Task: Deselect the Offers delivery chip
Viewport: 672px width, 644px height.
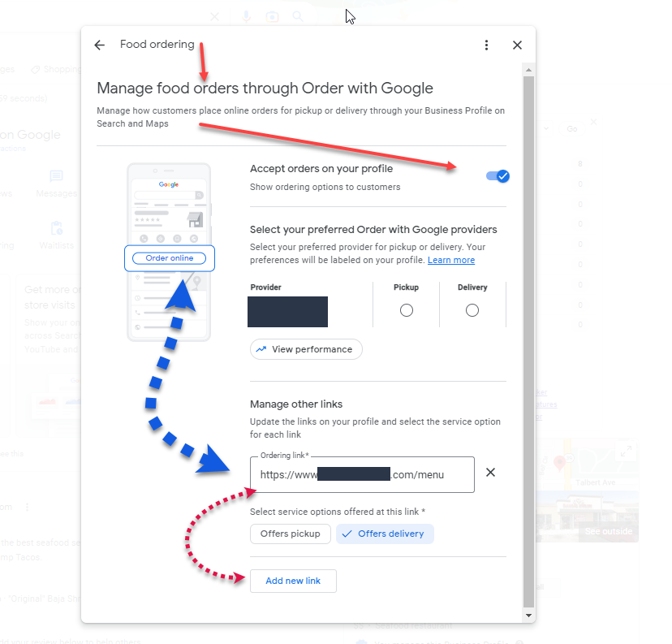Action: click(x=385, y=534)
